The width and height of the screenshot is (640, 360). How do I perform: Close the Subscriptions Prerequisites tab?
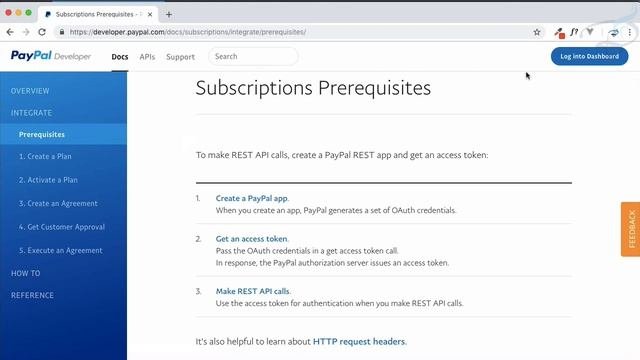(150, 14)
